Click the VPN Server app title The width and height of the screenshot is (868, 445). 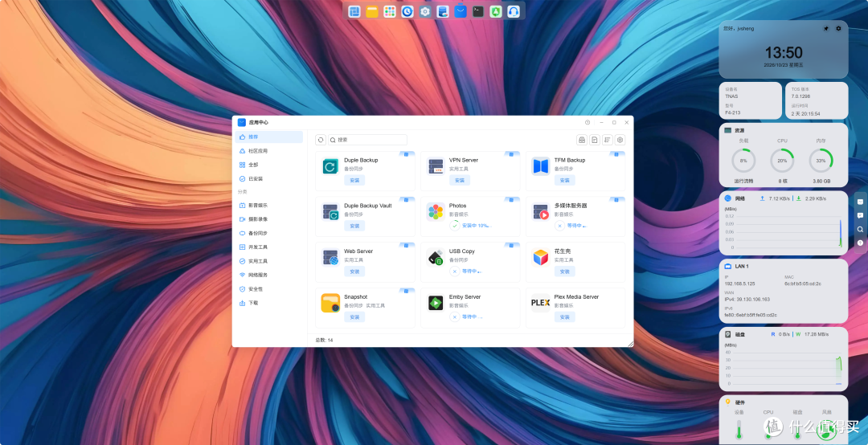tap(464, 160)
